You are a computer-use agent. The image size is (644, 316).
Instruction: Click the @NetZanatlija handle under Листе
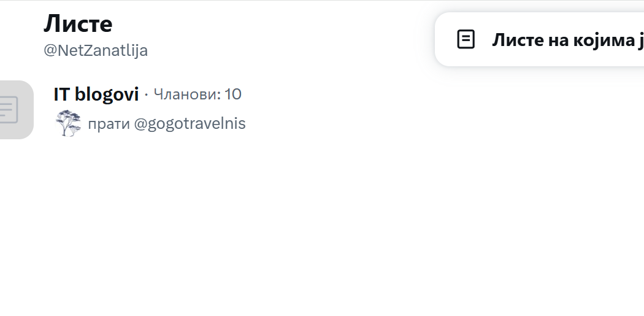coord(96,50)
